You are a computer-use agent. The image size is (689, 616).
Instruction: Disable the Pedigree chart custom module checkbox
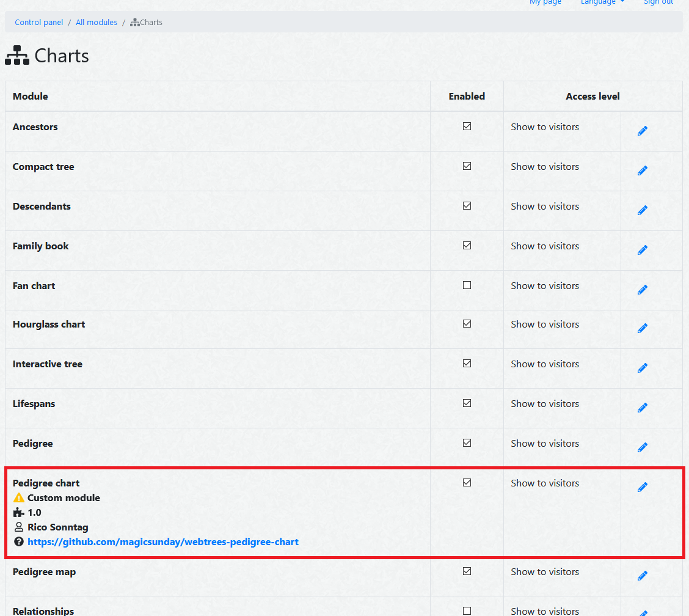467,482
